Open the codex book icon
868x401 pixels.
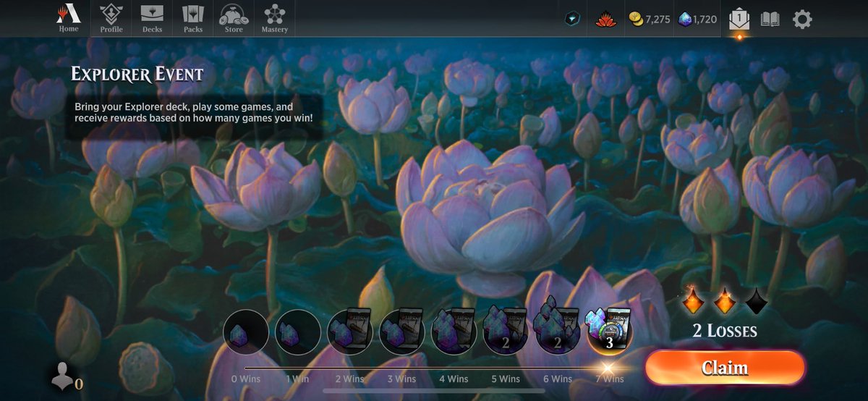point(770,20)
